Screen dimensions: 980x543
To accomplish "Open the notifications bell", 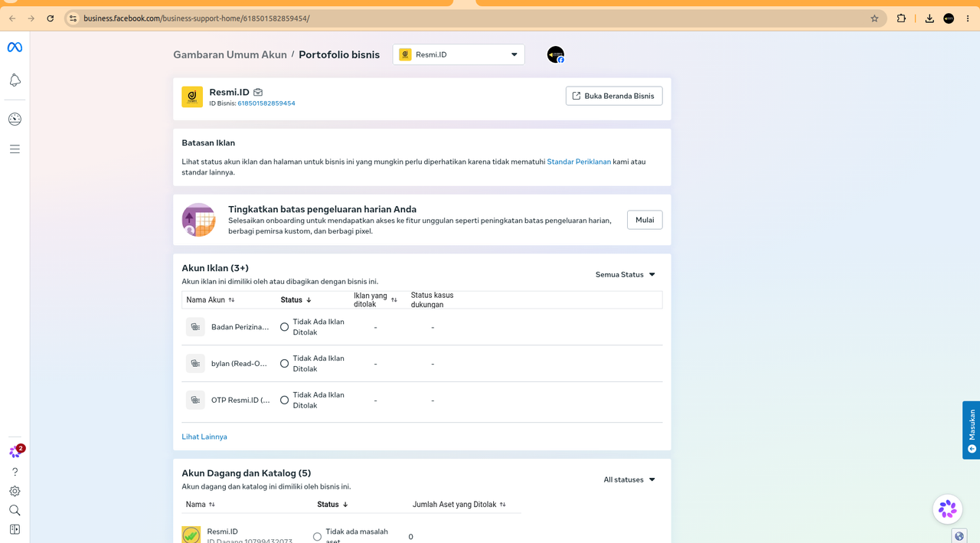I will (x=15, y=80).
